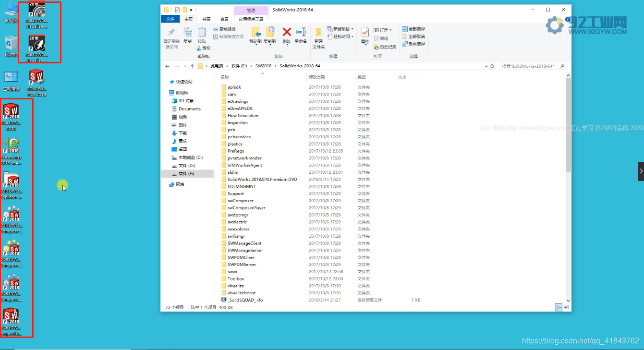Click the 剪切 (Cut) scissors icon
644x350 pixels.
(204, 48)
